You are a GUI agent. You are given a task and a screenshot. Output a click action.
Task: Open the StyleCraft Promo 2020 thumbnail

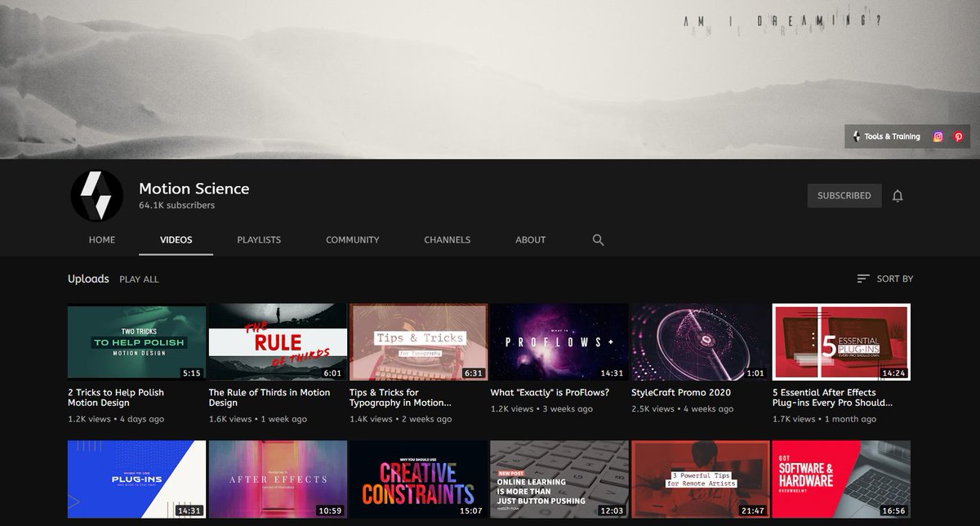coord(701,342)
